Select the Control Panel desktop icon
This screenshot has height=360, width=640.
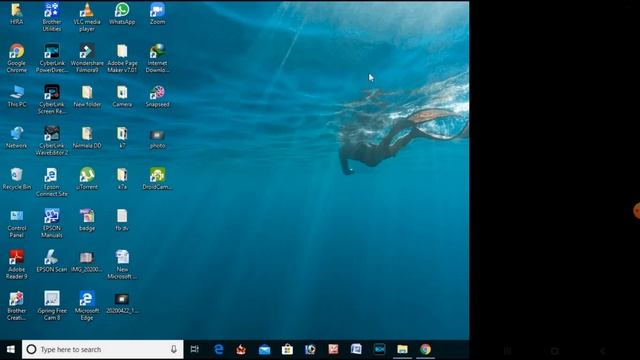17,223
